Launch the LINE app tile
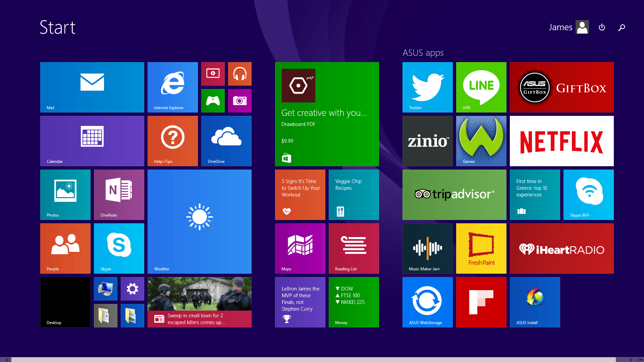This screenshot has height=362, width=644. pyautogui.click(x=481, y=87)
